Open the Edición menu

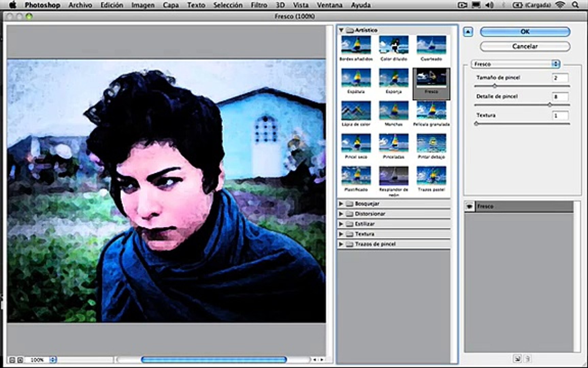point(112,5)
